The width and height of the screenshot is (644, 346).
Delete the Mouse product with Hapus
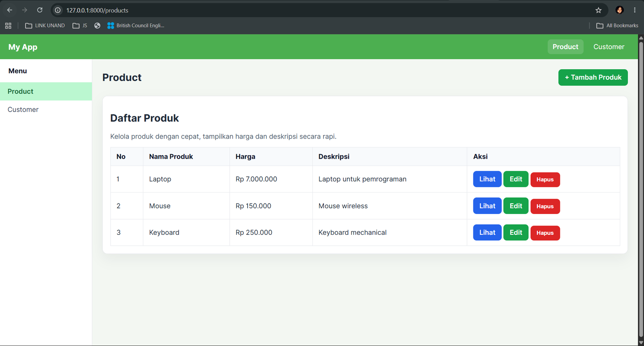point(545,206)
